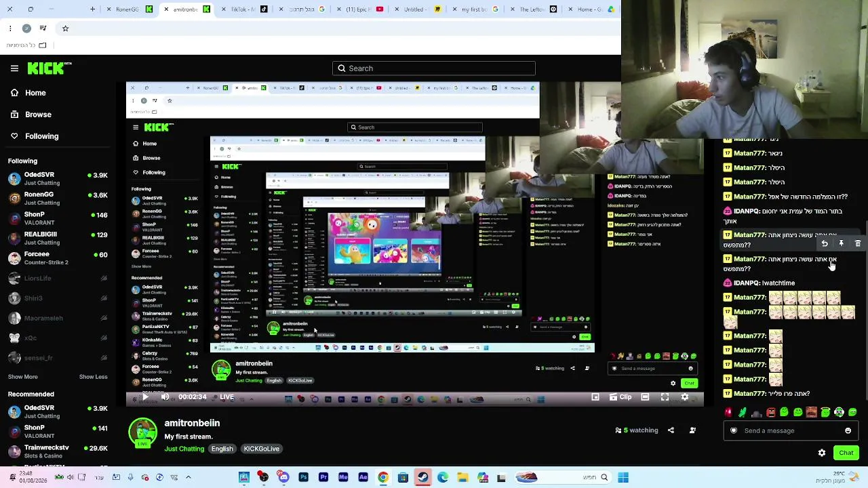Viewport: 868px width, 488px height.
Task: Click the KICKGoLive tag
Action: coord(261,449)
